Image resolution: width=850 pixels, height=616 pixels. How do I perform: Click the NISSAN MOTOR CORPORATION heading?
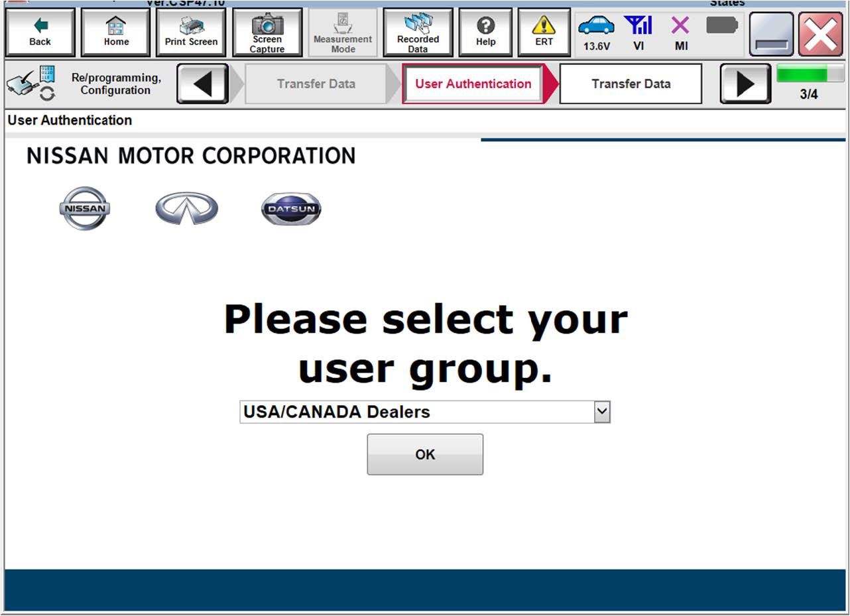[191, 156]
